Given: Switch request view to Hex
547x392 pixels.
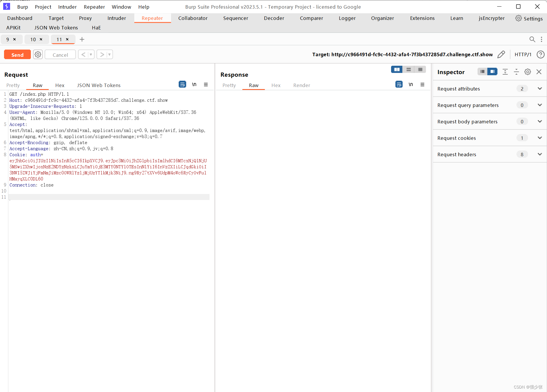Looking at the screenshot, I should pyautogui.click(x=60, y=85).
